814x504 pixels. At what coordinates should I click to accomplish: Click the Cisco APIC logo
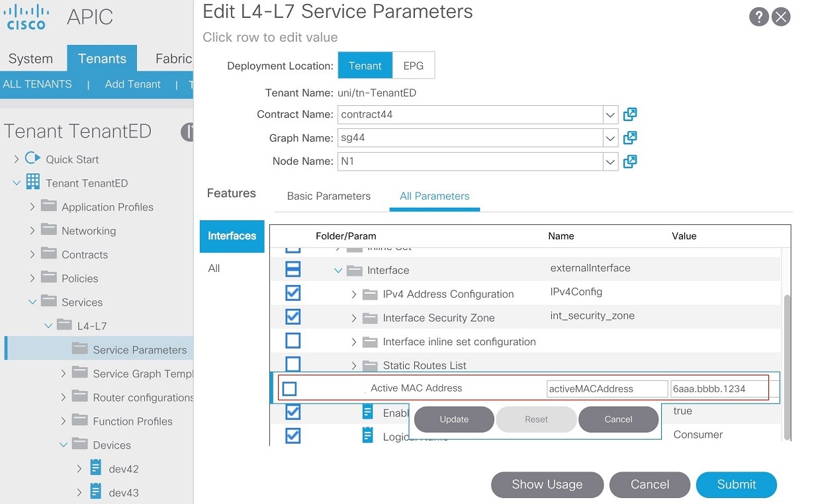(x=26, y=17)
